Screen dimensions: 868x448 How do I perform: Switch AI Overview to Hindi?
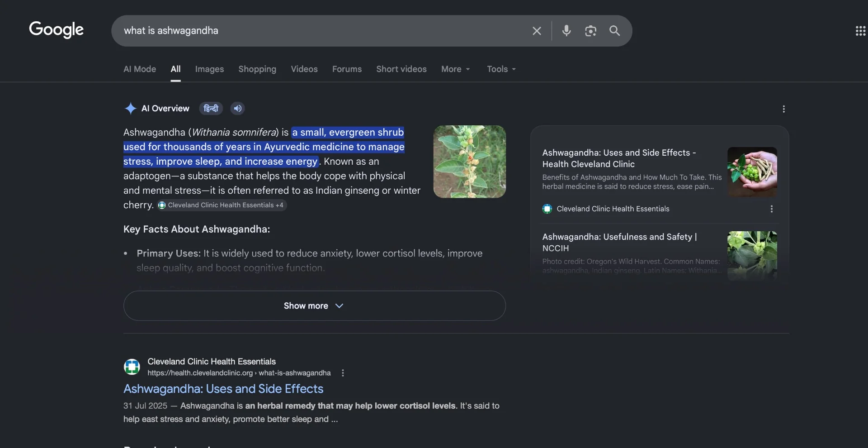211,109
